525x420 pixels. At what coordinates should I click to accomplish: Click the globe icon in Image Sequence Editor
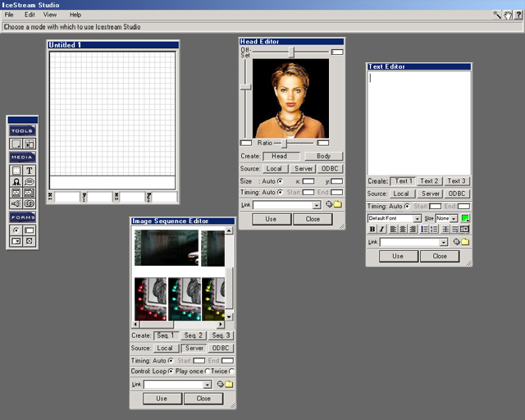[220, 384]
